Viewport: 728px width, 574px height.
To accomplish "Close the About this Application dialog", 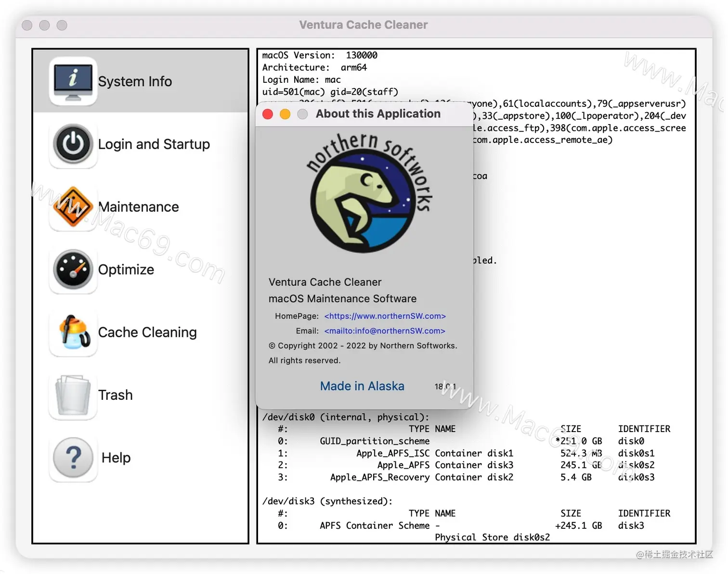I will click(x=268, y=114).
